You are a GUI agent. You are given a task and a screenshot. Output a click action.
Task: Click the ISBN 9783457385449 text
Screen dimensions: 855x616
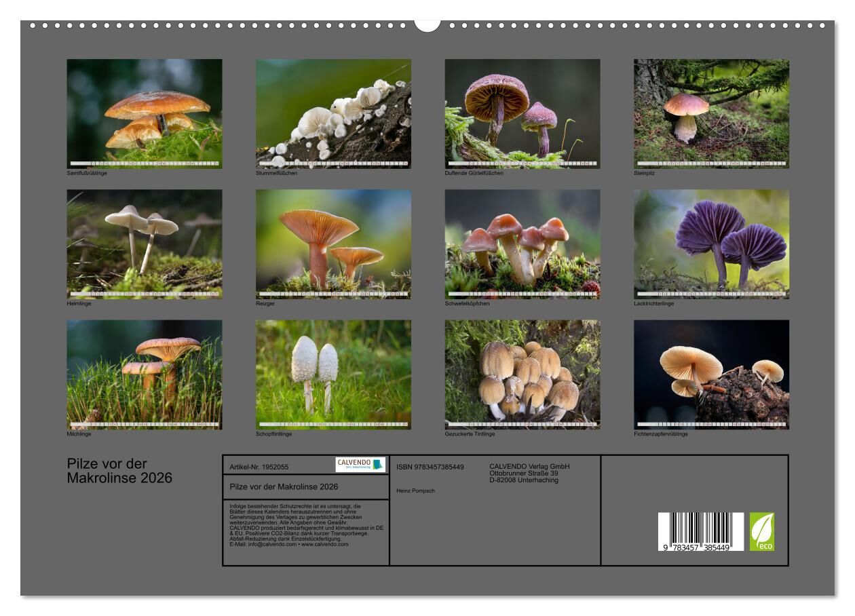click(430, 467)
